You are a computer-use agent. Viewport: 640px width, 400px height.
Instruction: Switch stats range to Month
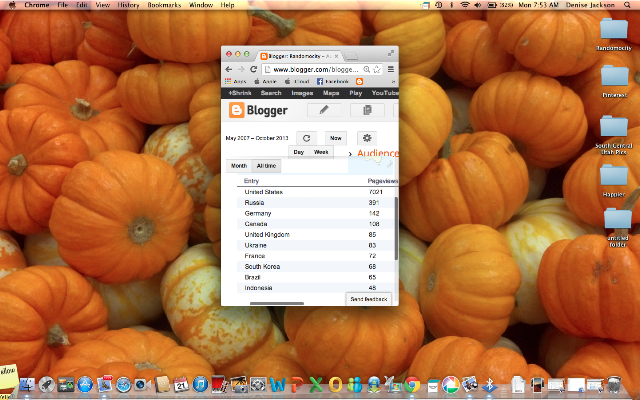239,166
